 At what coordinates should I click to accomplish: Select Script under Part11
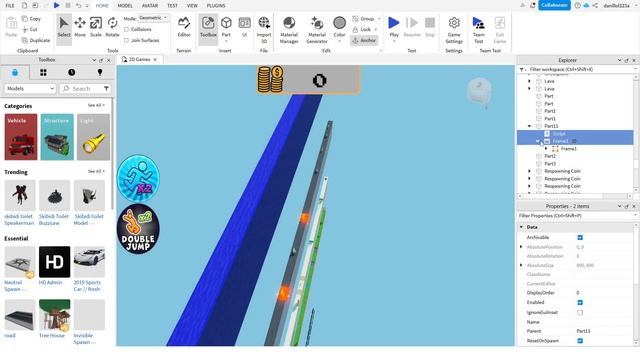click(x=559, y=133)
